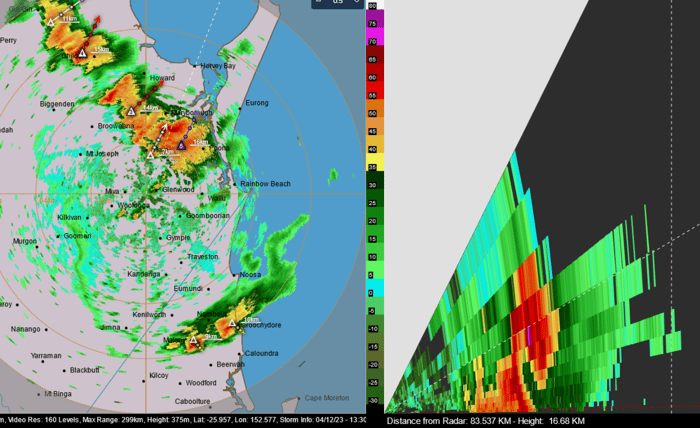Click the Yarraman town label
The width and height of the screenshot is (700, 428).
[x=46, y=356]
